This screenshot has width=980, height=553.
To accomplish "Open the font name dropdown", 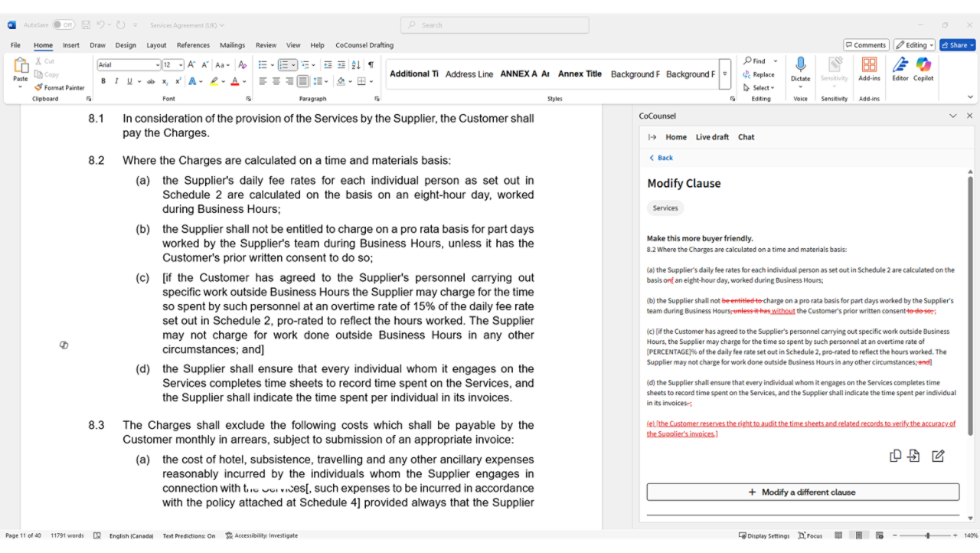I will pyautogui.click(x=158, y=65).
